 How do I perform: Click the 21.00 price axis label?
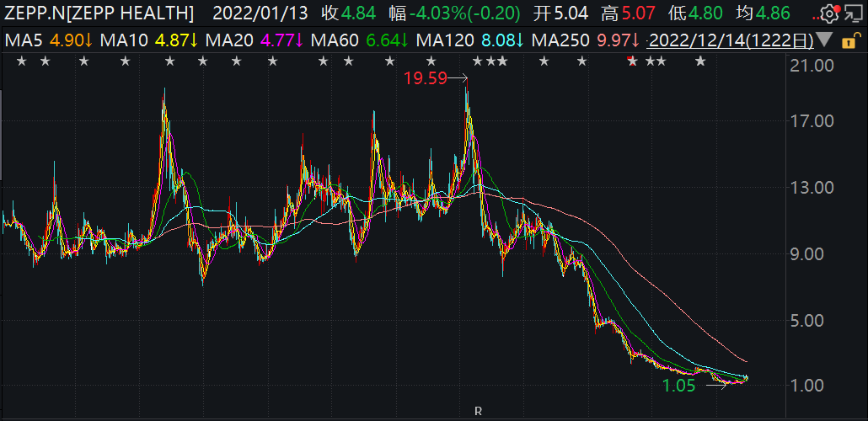[812, 66]
